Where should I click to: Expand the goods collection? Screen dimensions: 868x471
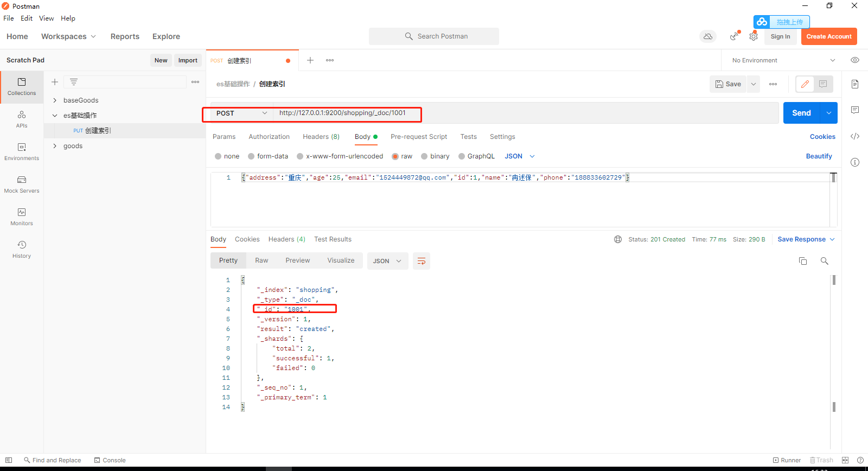[55, 146]
